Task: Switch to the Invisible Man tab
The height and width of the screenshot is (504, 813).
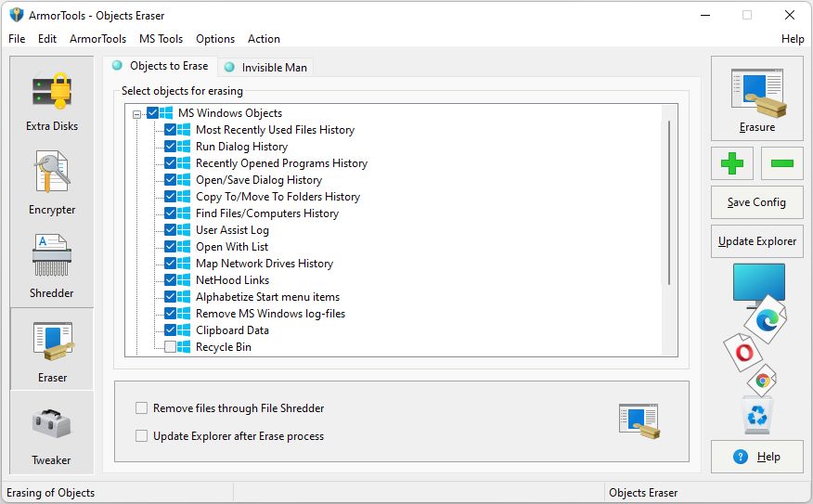Action: [x=267, y=67]
